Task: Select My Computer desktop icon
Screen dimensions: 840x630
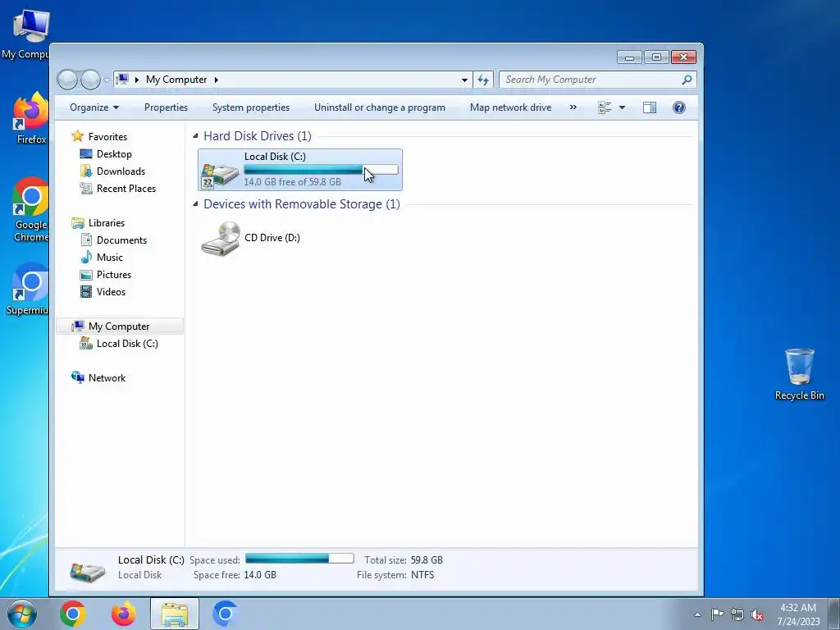Action: 27,34
